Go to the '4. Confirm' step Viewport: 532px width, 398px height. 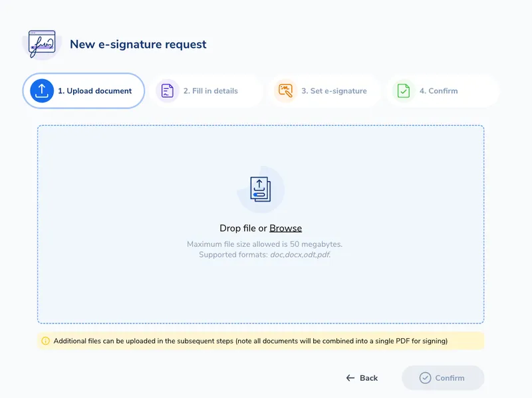tap(442, 91)
